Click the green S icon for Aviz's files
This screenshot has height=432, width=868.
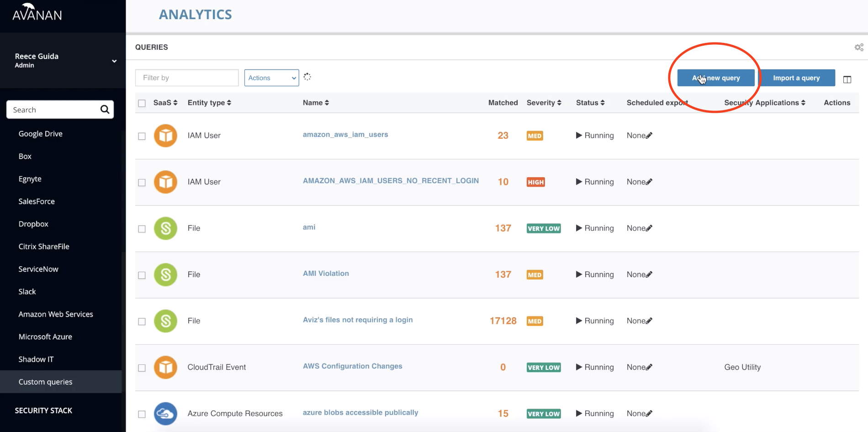pyautogui.click(x=165, y=321)
